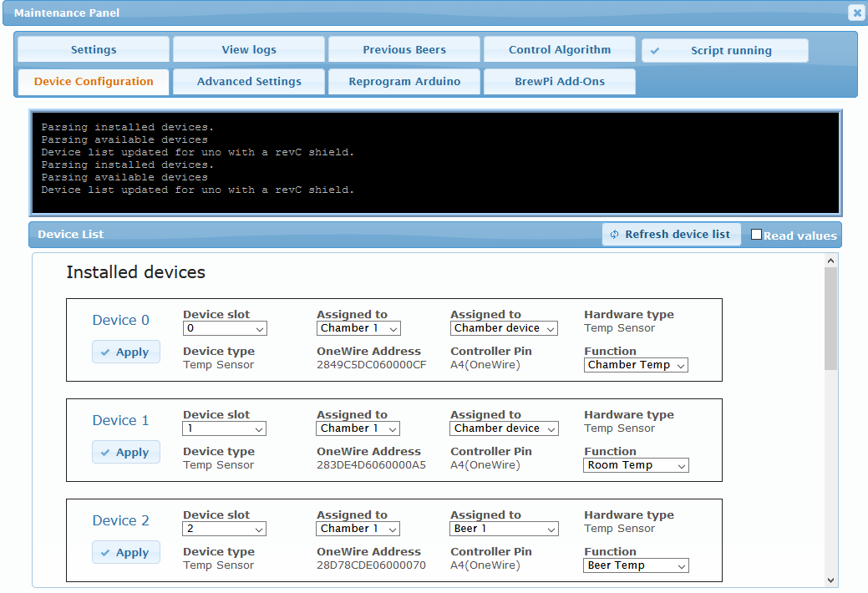Click the Device 2 heading

120,520
